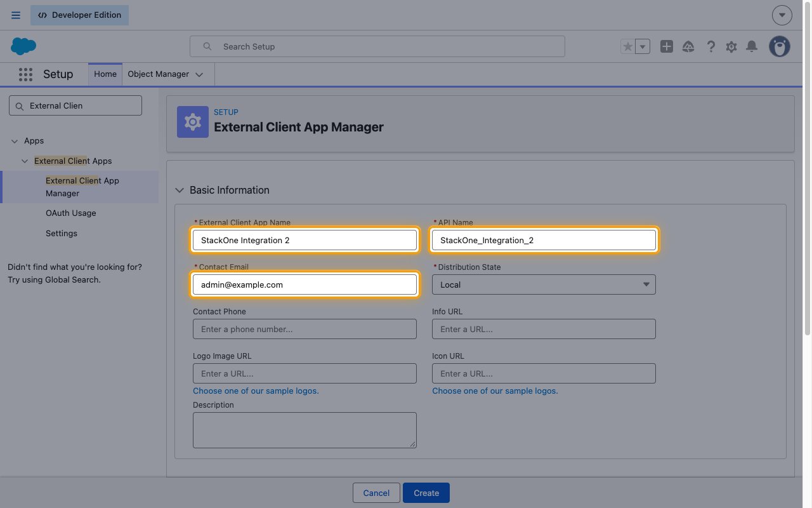Open sample logos link under Logo Image URL

pyautogui.click(x=256, y=391)
